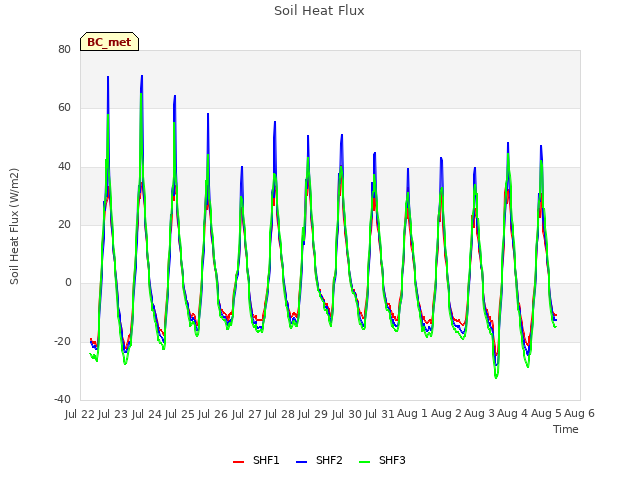This screenshot has width=640, height=480.
Task: Click the red SHF1 legend line swatch
Action: pos(238,462)
